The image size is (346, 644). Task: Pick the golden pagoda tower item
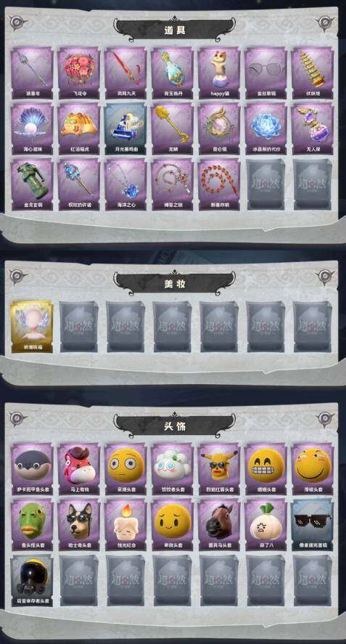(313, 73)
